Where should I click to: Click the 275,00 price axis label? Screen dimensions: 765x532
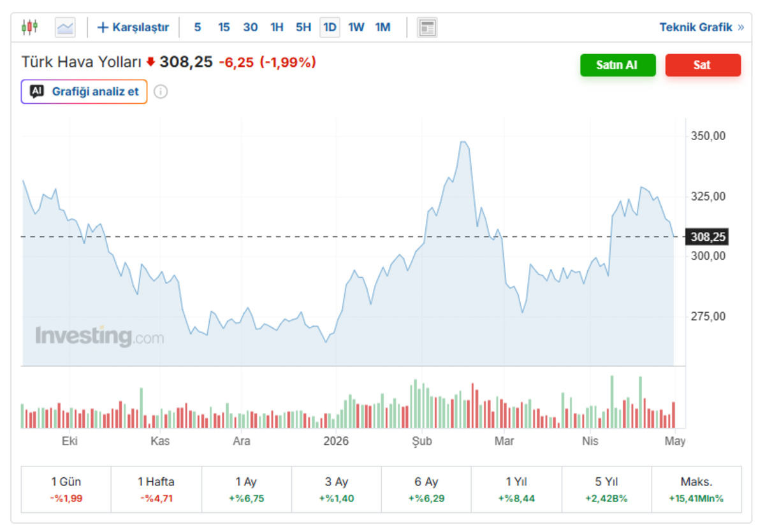(708, 316)
